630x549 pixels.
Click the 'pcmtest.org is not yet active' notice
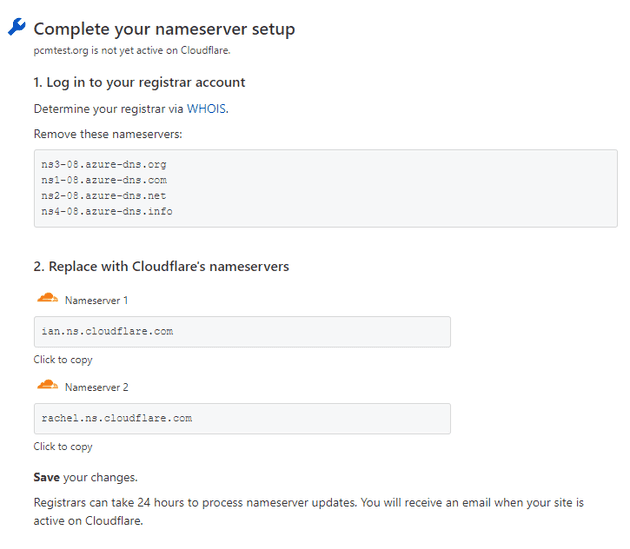(132, 51)
